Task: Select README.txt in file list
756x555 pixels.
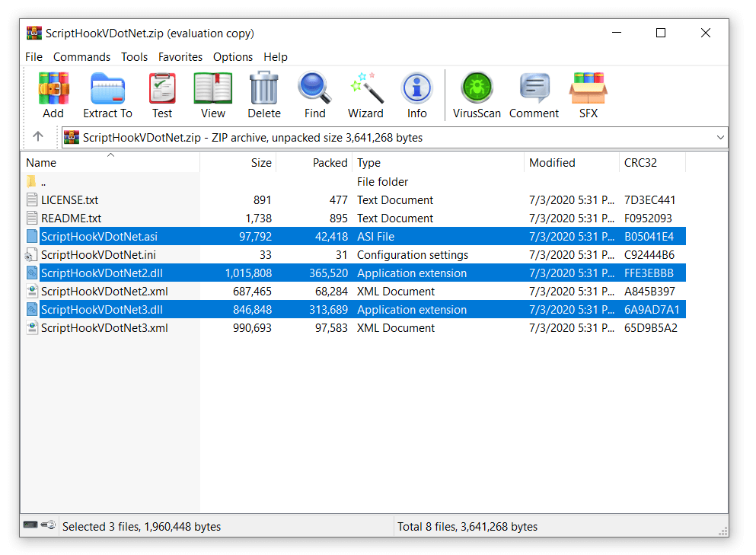Action: tap(71, 218)
